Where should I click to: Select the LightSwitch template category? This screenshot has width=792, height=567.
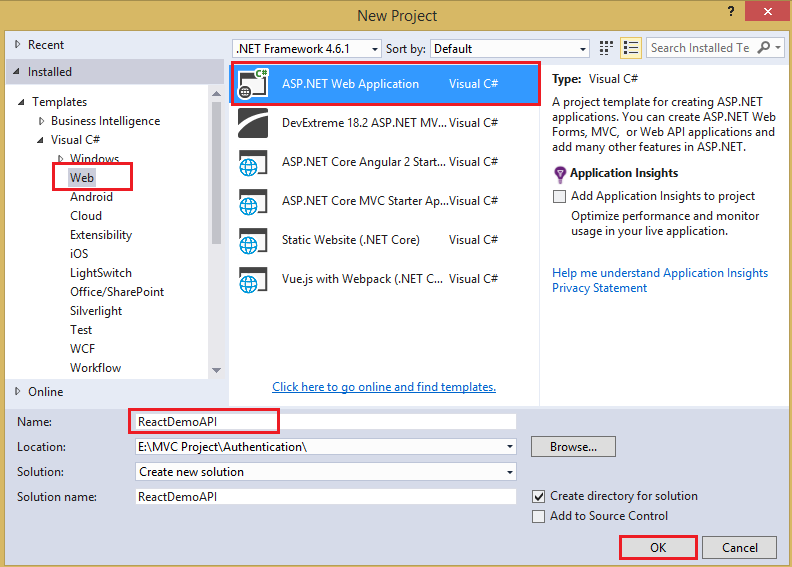pos(101,273)
